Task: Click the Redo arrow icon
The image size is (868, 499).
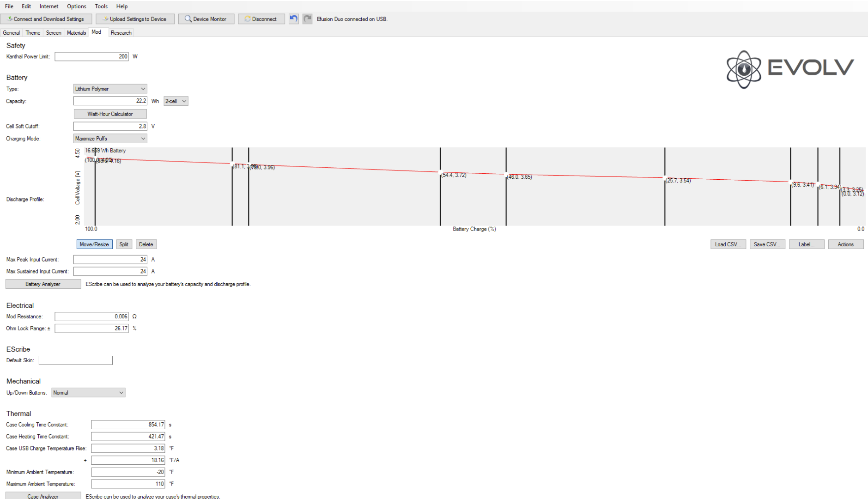Action: pyautogui.click(x=307, y=19)
